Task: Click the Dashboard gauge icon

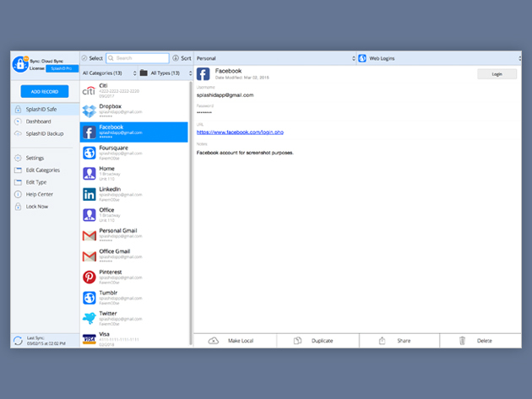Action: point(18,121)
